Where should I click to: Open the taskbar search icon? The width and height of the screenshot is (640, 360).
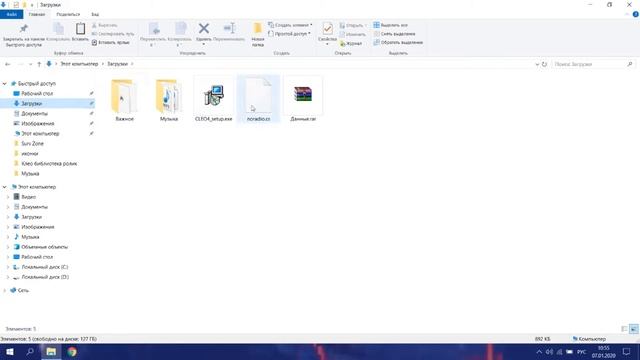tap(30, 351)
